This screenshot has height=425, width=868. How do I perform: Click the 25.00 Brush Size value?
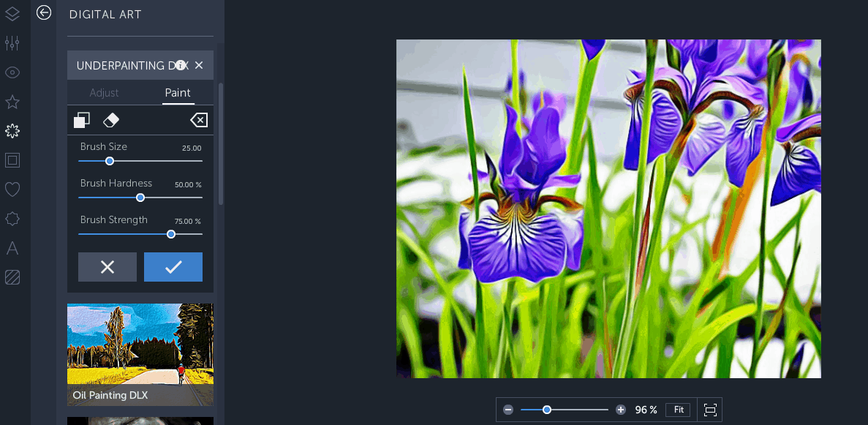[x=192, y=148]
